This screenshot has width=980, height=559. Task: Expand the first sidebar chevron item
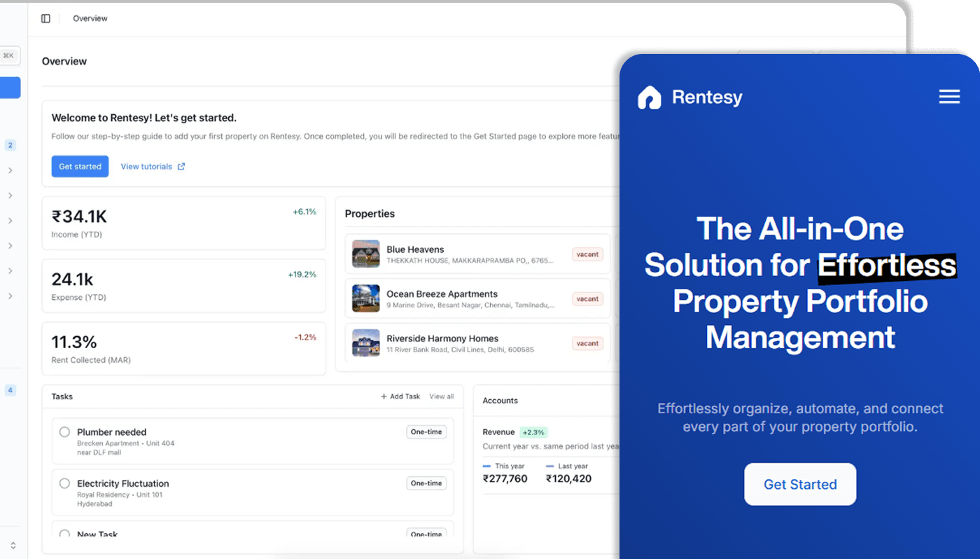click(x=10, y=170)
